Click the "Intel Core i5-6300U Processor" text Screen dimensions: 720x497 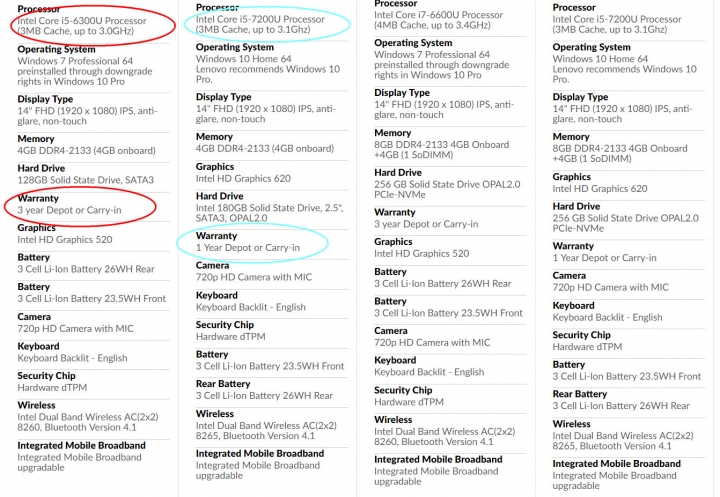[x=82, y=21]
